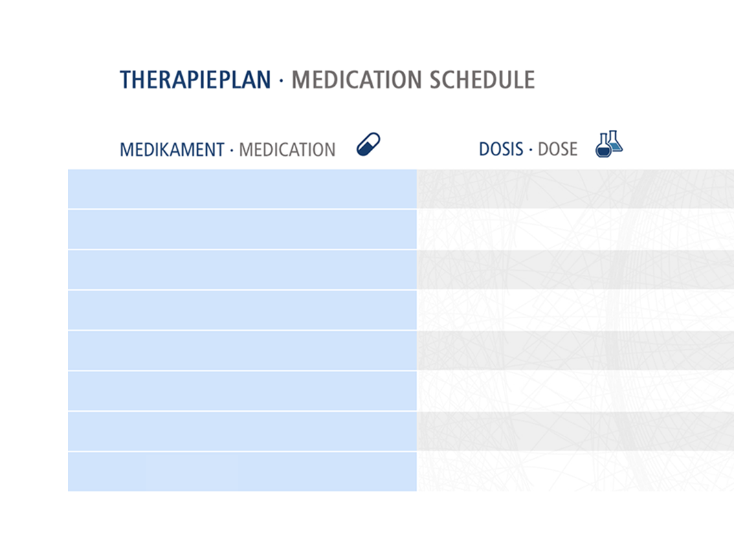The height and width of the screenshot is (554, 756).
Task: Click the laboratory flasks icon
Action: (x=609, y=144)
